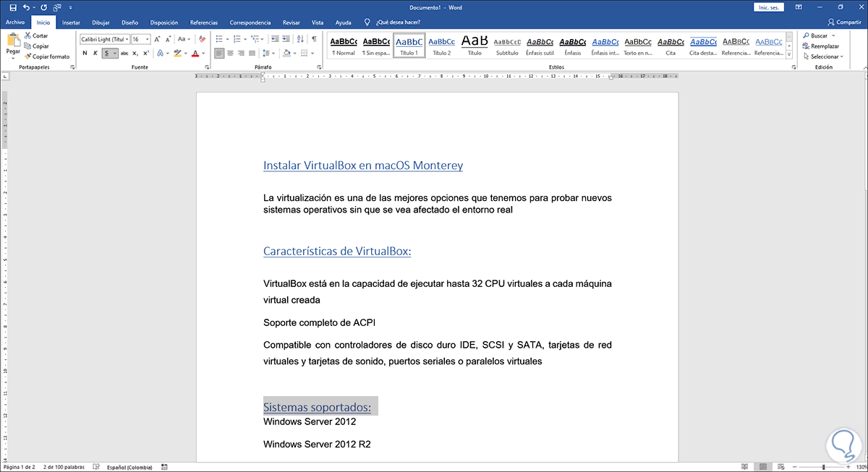Image resolution: width=868 pixels, height=472 pixels.
Task: Toggle italic (K) formatting
Action: [95, 53]
